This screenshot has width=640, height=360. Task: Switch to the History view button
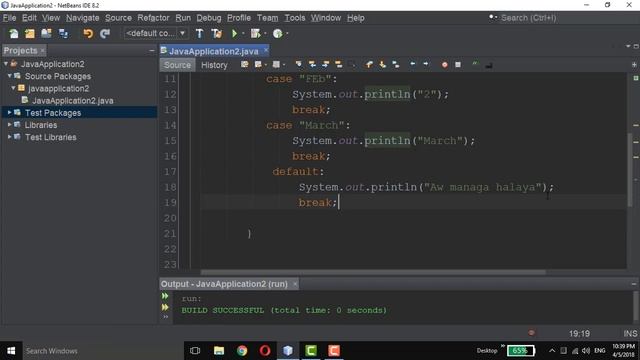coord(214,65)
